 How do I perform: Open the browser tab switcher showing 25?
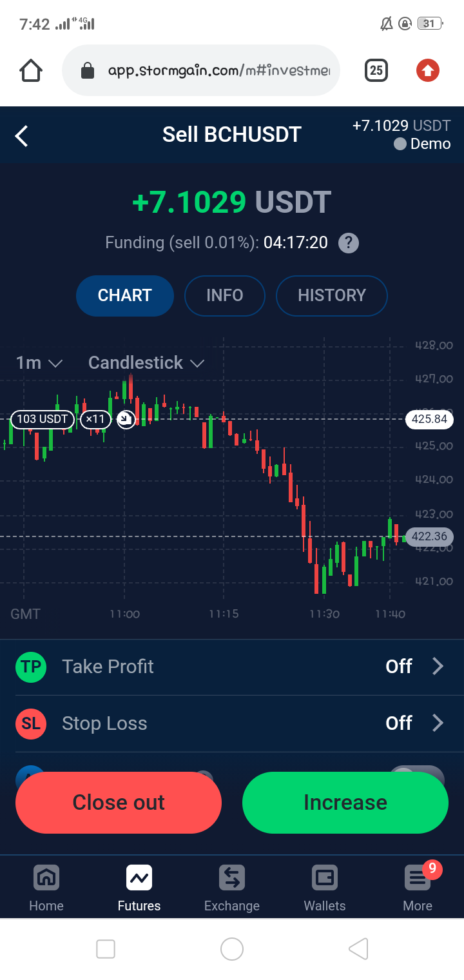point(376,70)
